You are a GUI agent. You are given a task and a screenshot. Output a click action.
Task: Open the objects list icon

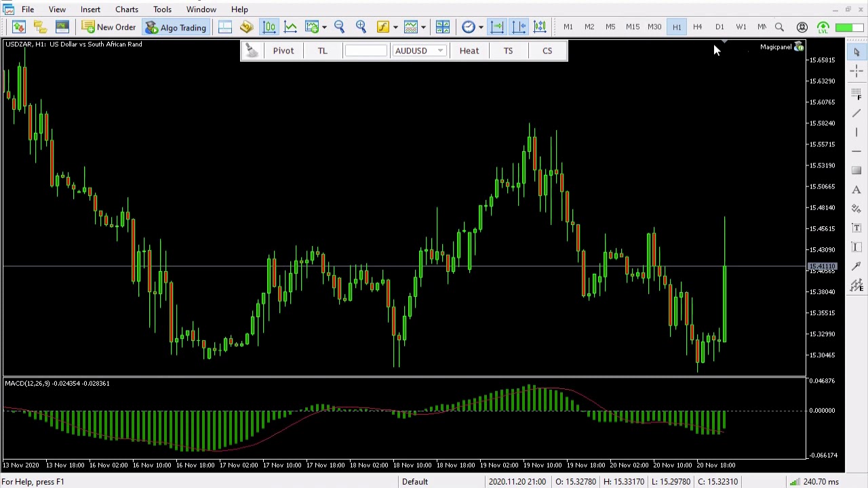pyautogui.click(x=411, y=27)
